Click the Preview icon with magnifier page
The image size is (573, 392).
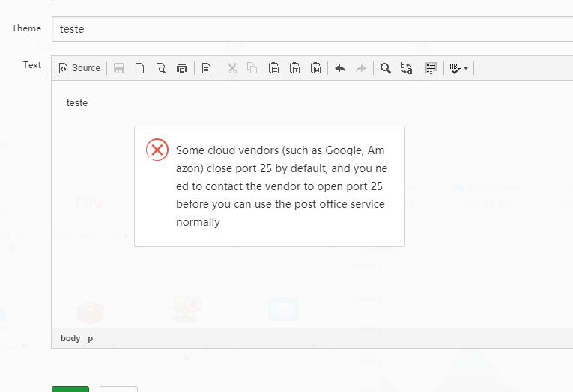click(161, 68)
